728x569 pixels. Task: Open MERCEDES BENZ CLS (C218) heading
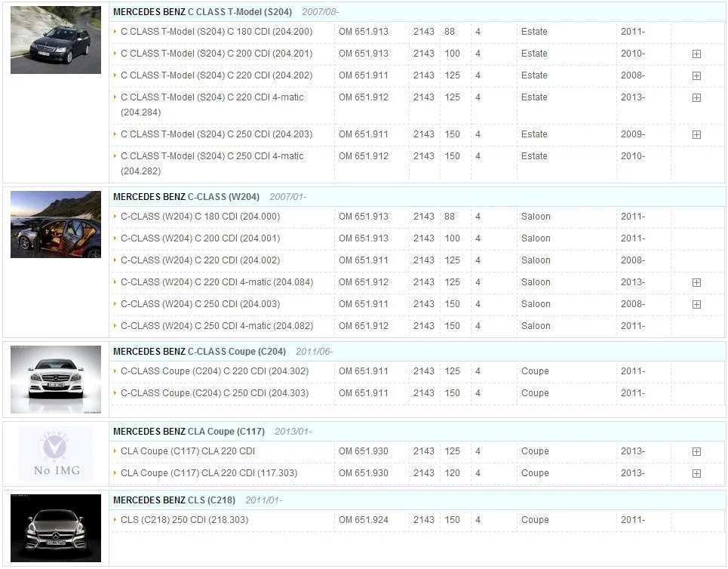(x=174, y=500)
